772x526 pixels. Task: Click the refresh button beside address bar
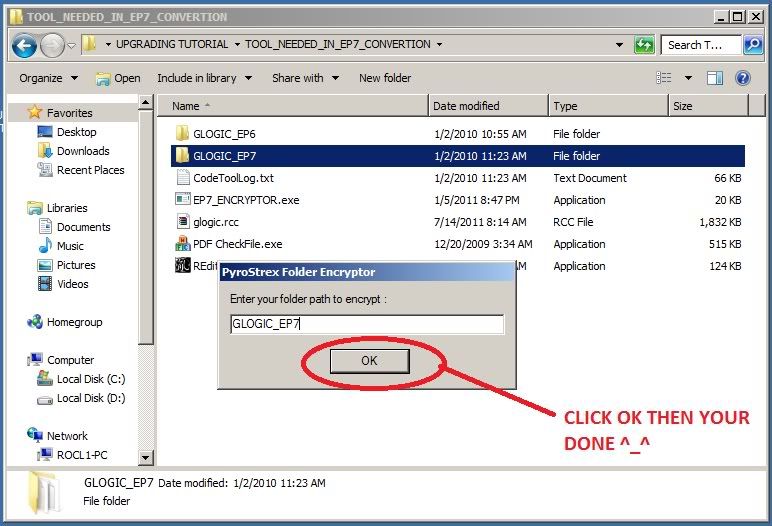(x=645, y=45)
